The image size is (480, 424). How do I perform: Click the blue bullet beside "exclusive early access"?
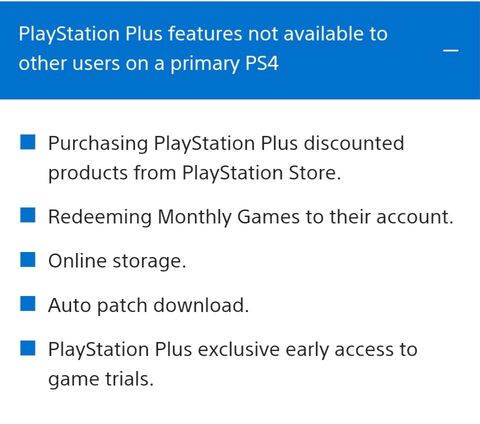coord(28,348)
